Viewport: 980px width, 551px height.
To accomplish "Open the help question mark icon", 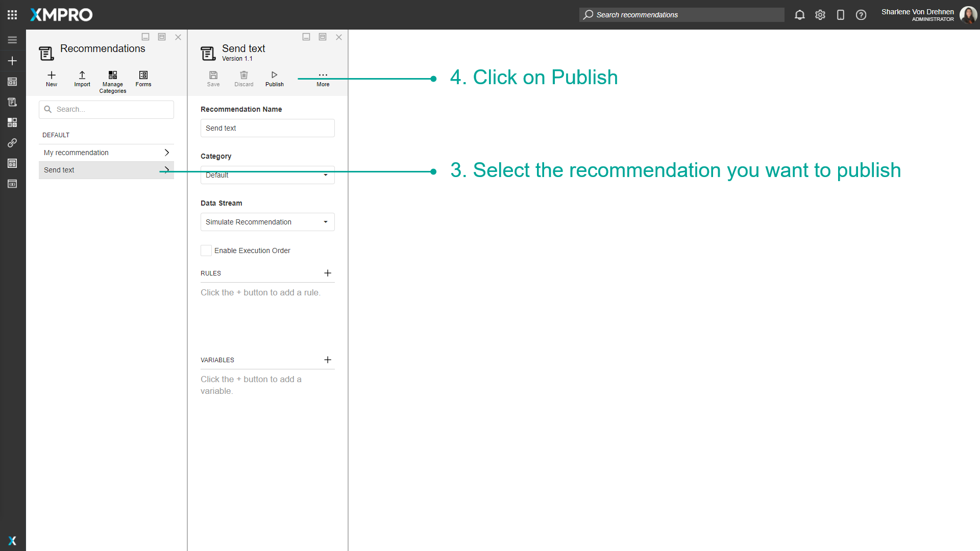I will pos(861,15).
